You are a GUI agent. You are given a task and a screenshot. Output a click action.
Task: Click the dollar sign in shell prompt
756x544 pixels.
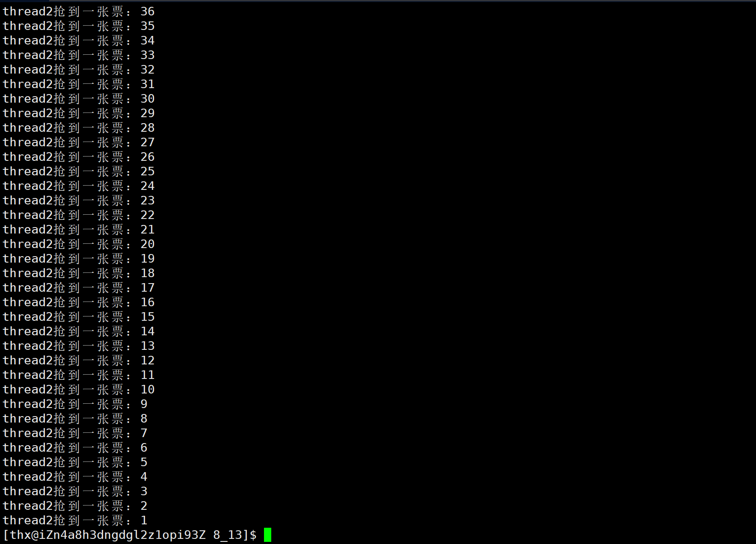coord(253,535)
